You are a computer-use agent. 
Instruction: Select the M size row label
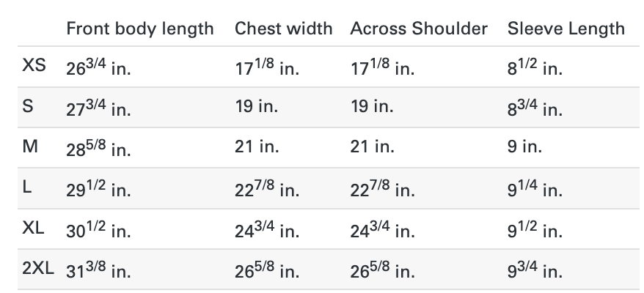point(30,147)
